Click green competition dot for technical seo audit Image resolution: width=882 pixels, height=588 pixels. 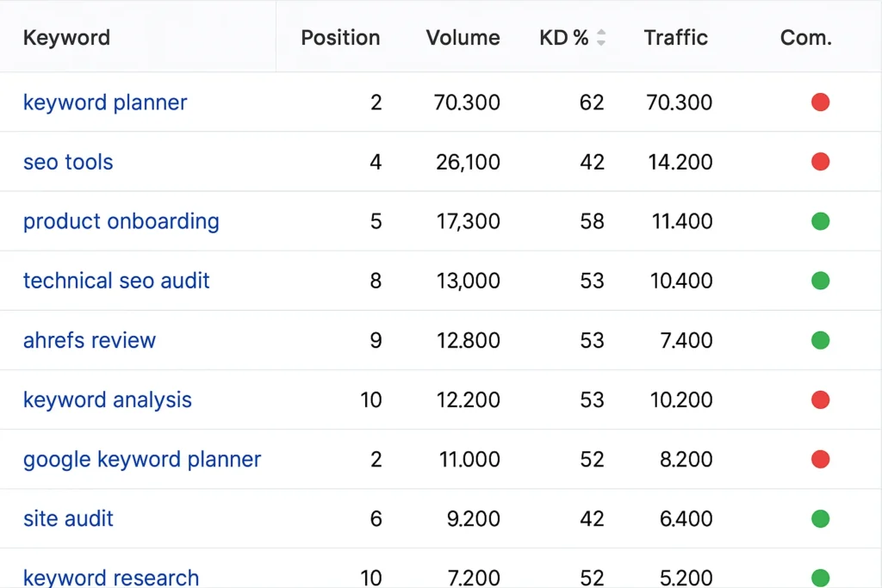(x=820, y=281)
